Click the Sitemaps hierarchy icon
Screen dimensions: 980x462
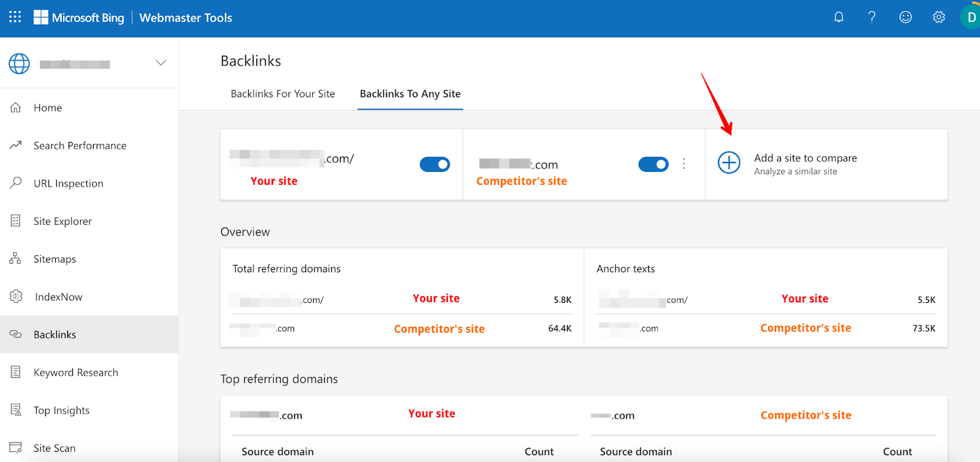[x=15, y=258]
